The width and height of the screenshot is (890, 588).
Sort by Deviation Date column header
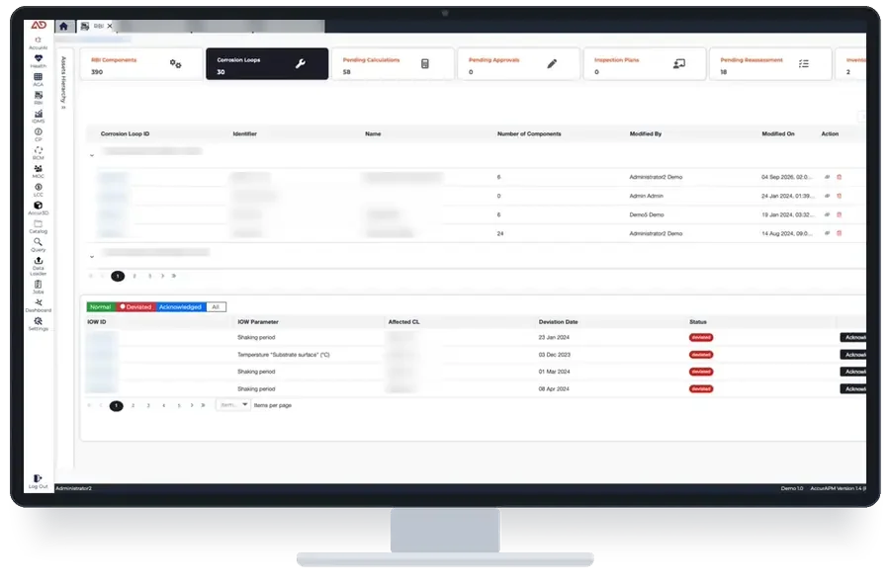(558, 321)
